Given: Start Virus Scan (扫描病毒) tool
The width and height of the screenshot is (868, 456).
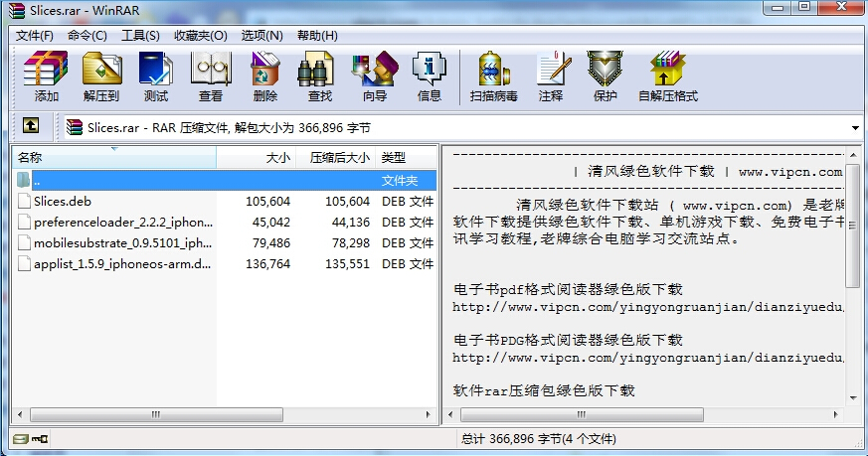Looking at the screenshot, I should point(493,76).
